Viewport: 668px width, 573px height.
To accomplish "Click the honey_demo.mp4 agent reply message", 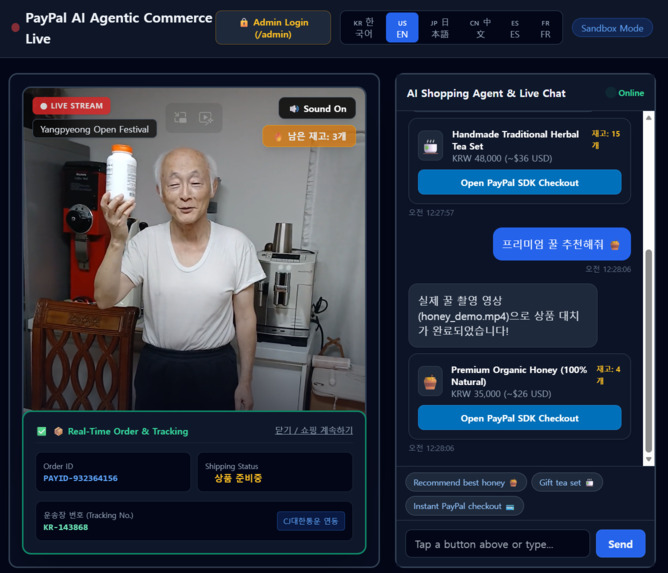I will pos(503,316).
